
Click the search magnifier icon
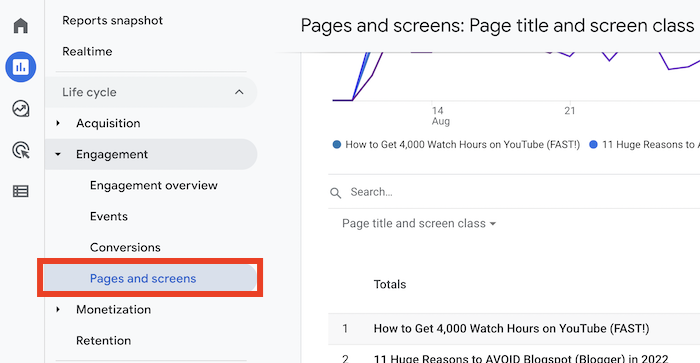(x=336, y=193)
